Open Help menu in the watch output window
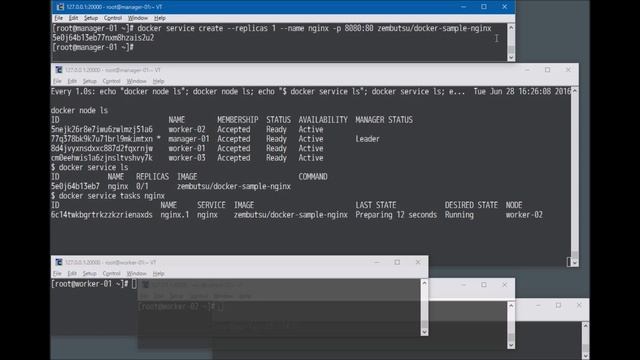640x360 pixels. [158, 81]
